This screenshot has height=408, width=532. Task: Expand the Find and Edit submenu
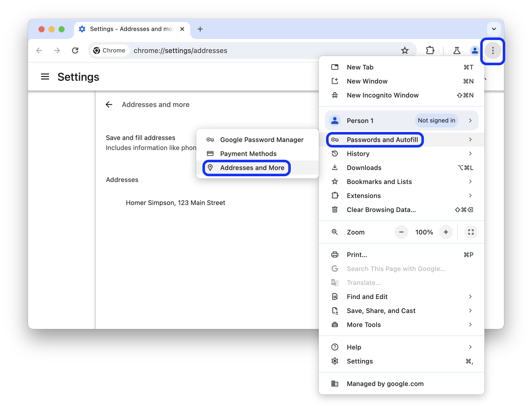point(471,296)
